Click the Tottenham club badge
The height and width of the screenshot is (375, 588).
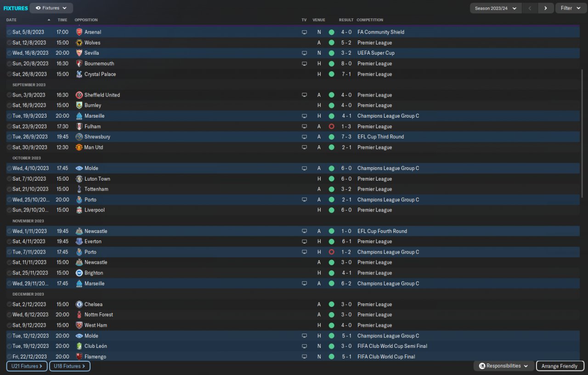coord(79,189)
